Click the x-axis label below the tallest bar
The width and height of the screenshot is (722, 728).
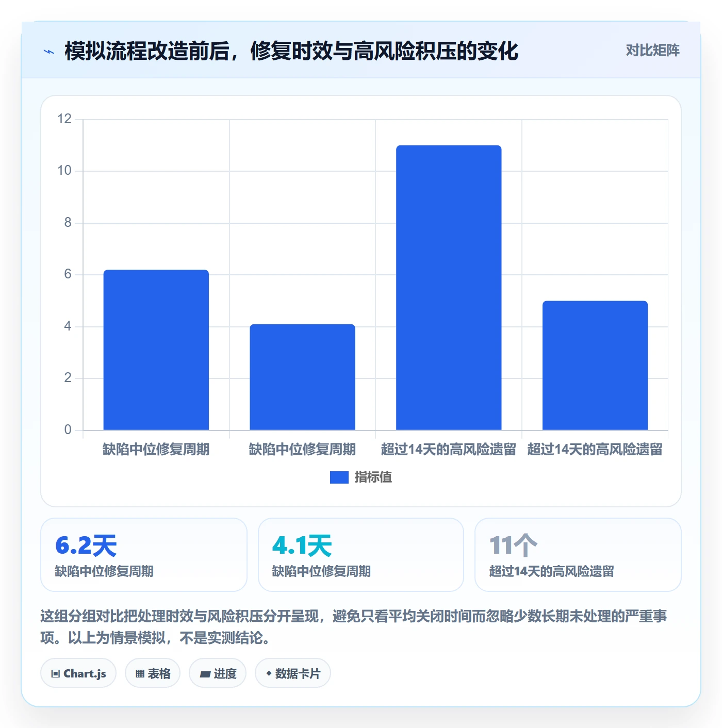click(x=449, y=450)
